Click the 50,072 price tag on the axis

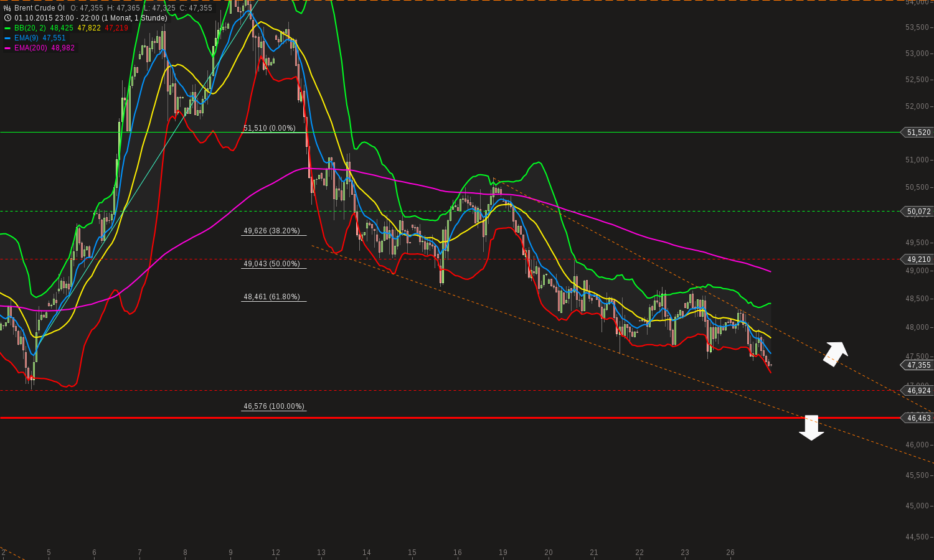pyautogui.click(x=918, y=212)
